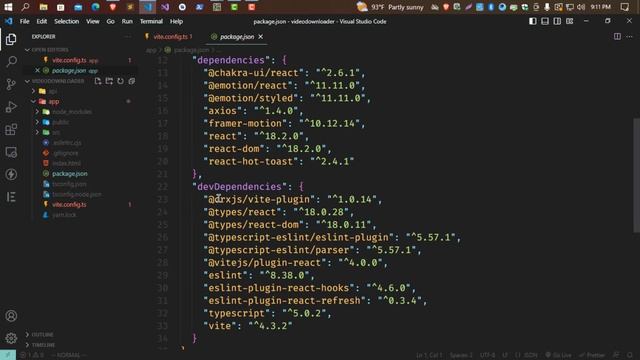Open the Edit menu
Viewport: 640px width, 360px height.
42,21
